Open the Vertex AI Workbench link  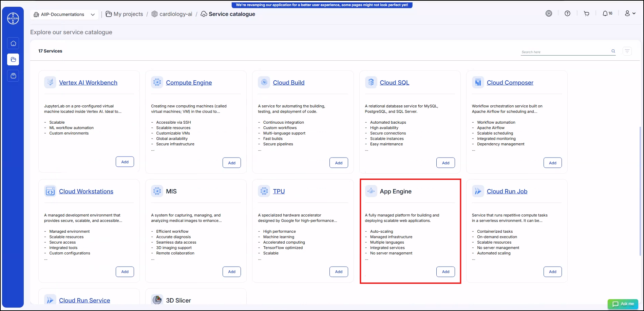pos(88,83)
